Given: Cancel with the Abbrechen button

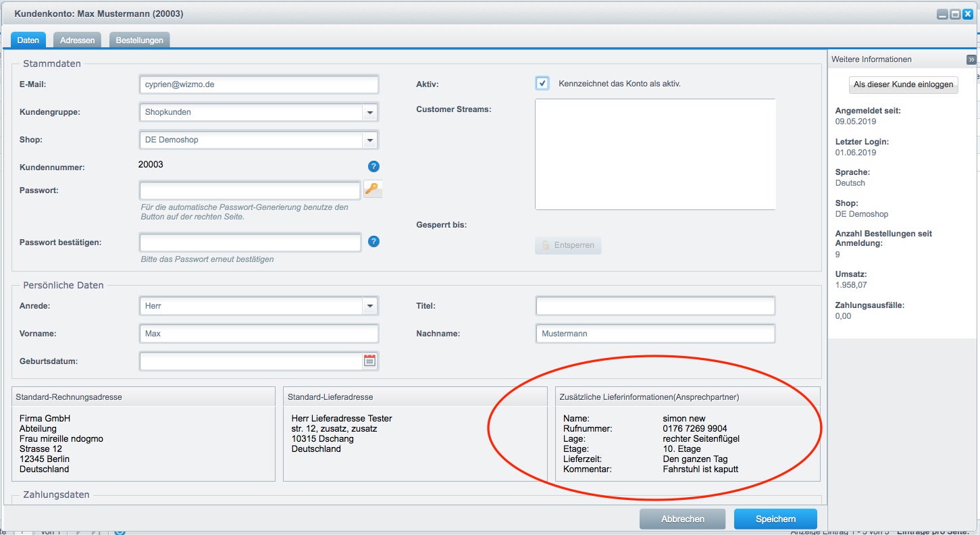Looking at the screenshot, I should pos(683,519).
